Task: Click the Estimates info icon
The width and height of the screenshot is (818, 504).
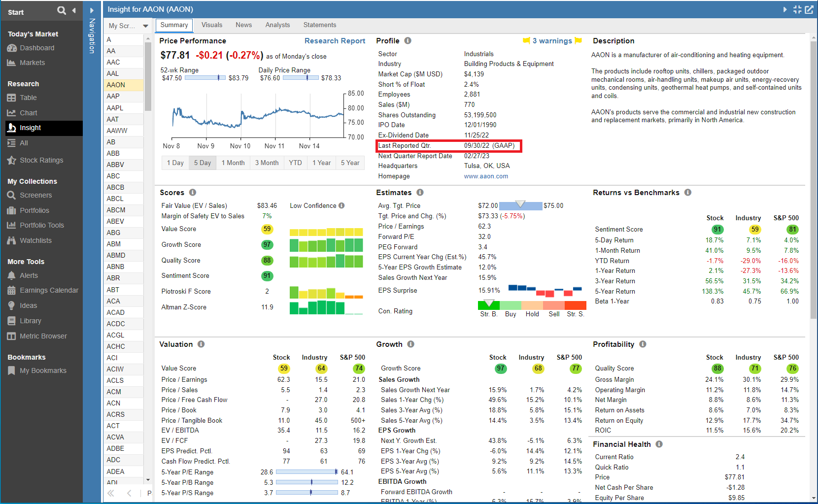Action: pos(420,193)
